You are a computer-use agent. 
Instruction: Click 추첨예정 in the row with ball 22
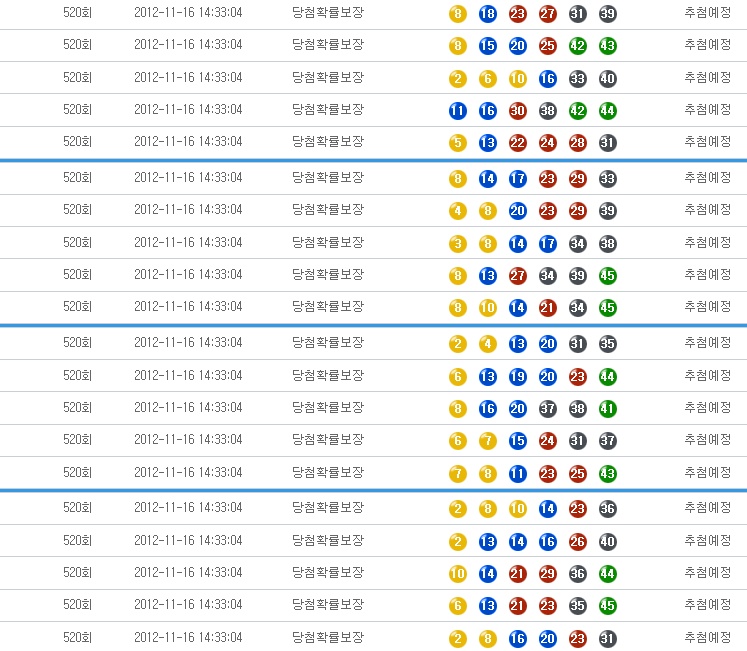(708, 142)
